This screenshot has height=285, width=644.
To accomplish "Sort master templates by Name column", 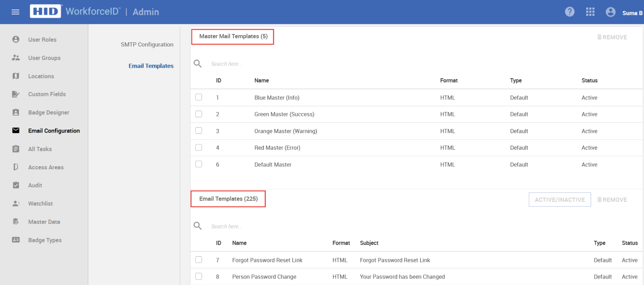I will (262, 81).
